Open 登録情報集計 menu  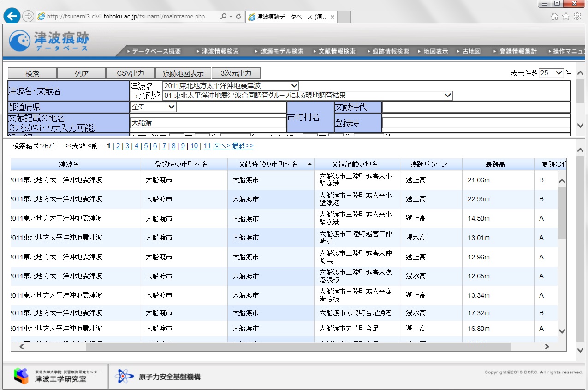point(515,51)
